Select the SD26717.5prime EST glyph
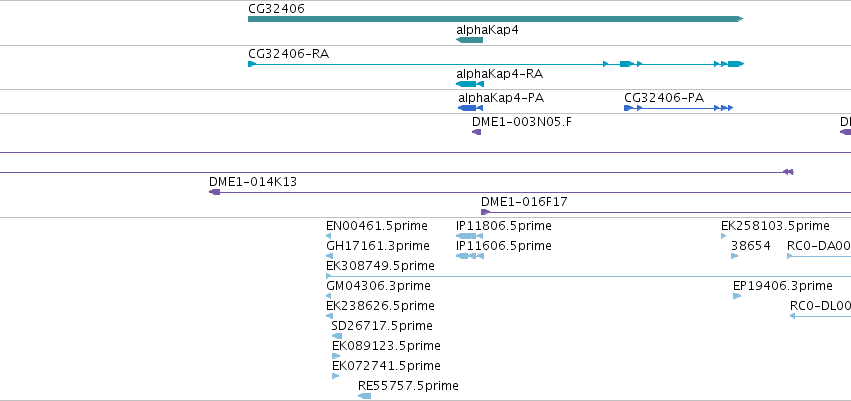This screenshot has height=401, width=851. 337,336
